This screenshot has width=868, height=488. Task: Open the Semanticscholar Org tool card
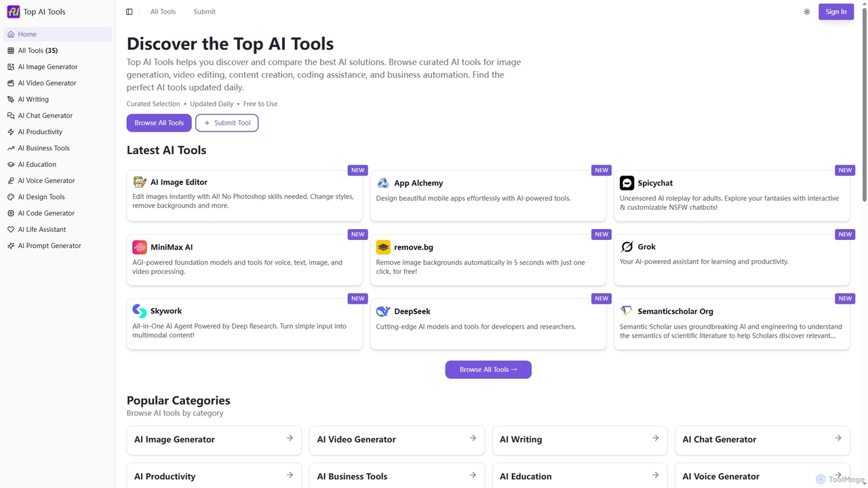[x=732, y=324]
